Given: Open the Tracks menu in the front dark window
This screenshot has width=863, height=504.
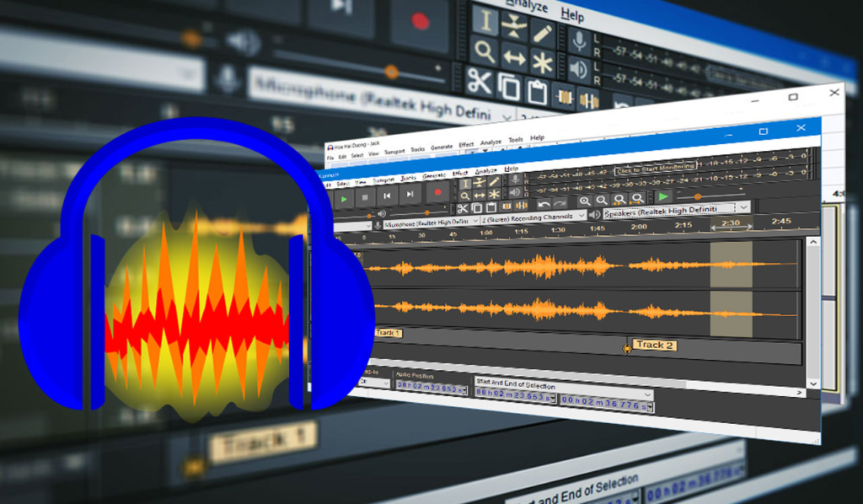Looking at the screenshot, I should coord(409,178).
